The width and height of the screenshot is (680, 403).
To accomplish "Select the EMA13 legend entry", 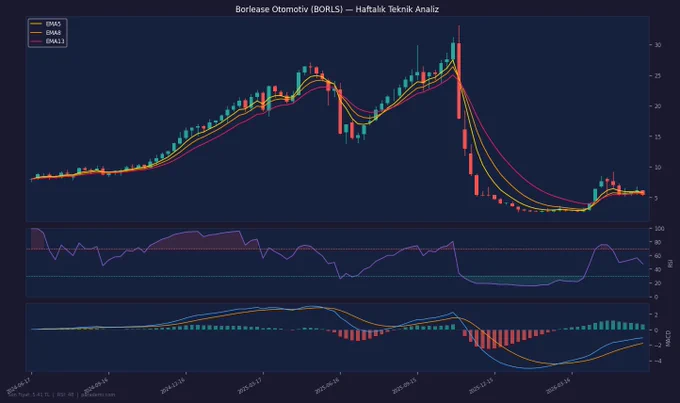I will click(x=48, y=41).
